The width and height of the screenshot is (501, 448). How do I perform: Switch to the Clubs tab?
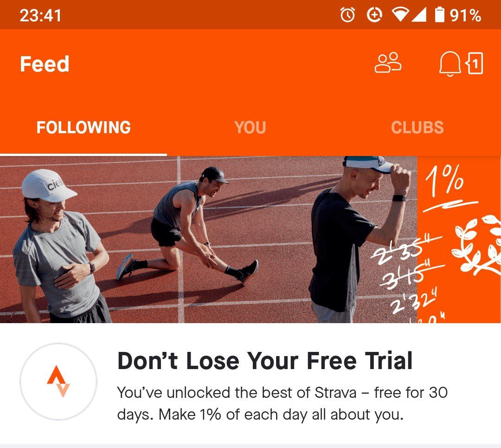pyautogui.click(x=417, y=127)
